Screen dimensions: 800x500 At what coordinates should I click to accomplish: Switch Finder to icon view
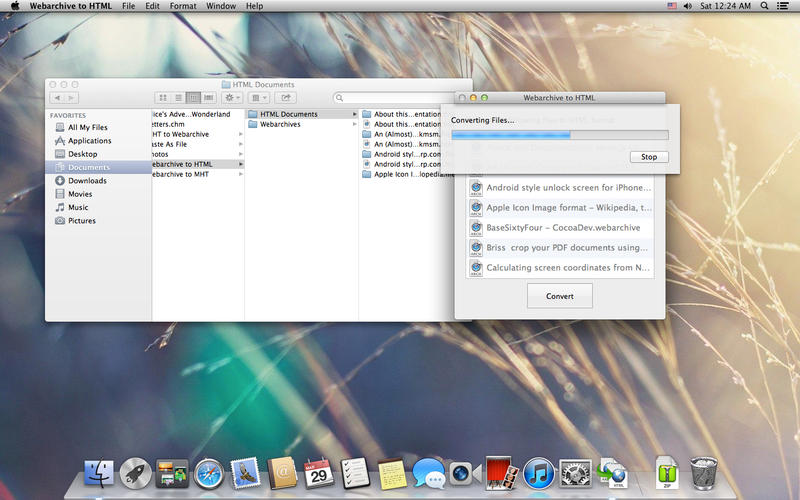(163, 98)
